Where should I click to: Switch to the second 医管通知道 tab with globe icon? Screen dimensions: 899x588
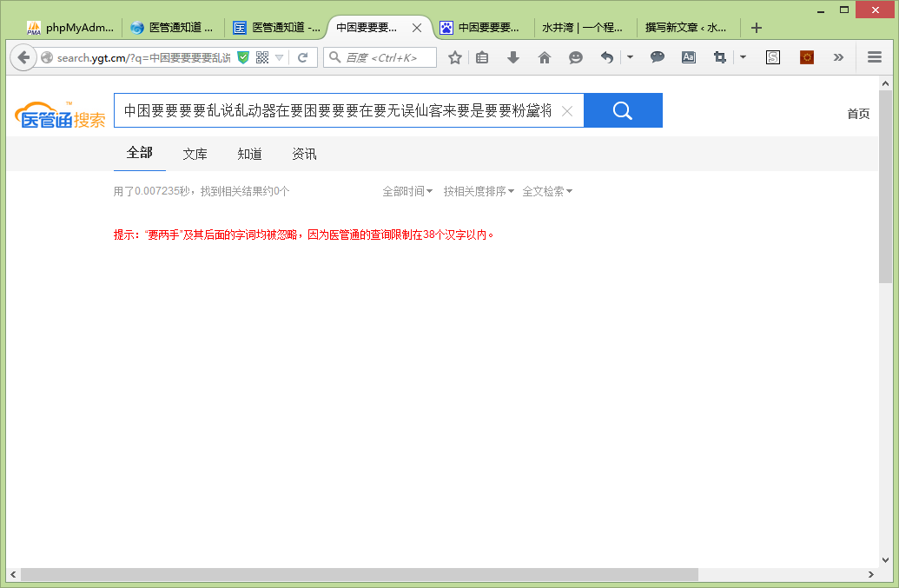(173, 28)
